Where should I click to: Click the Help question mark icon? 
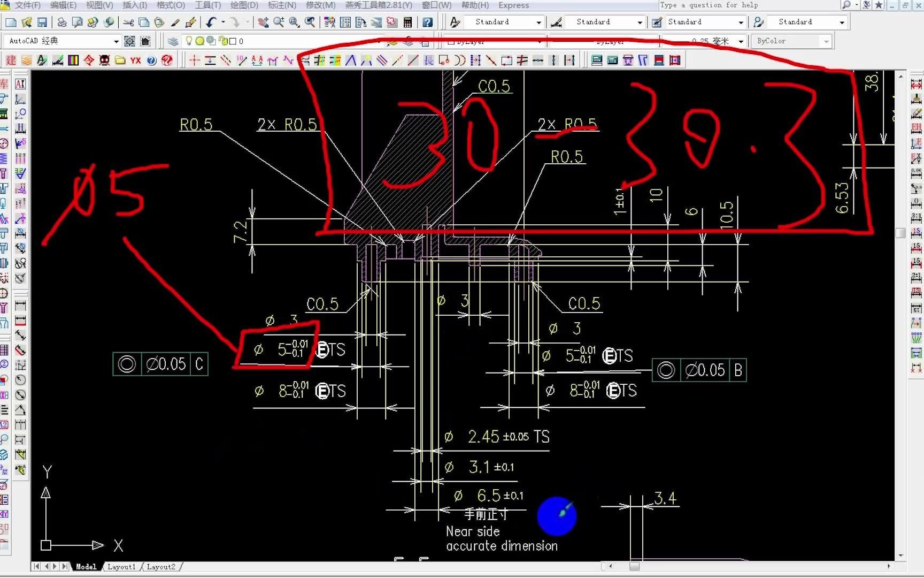[428, 22]
